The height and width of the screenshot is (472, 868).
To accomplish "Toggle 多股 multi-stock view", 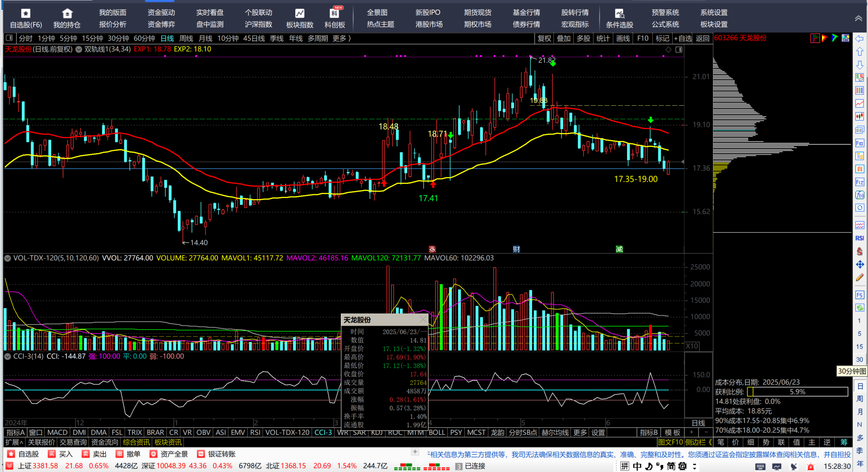I will pyautogui.click(x=584, y=38).
